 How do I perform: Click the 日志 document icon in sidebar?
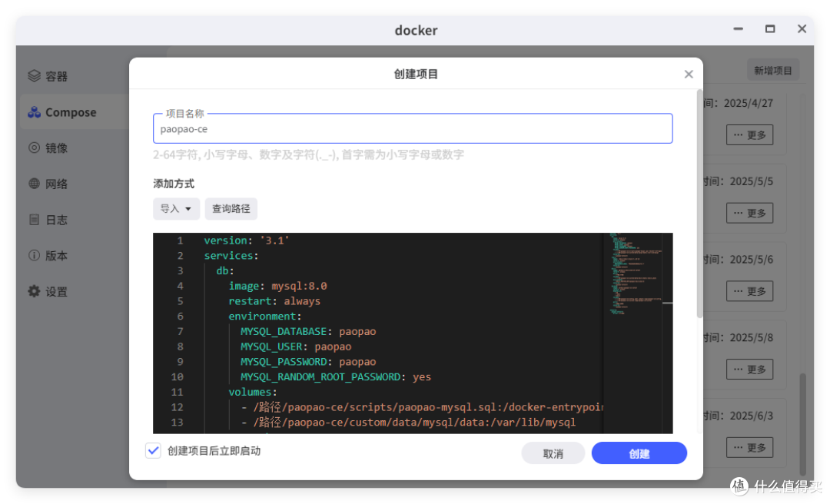click(x=35, y=219)
